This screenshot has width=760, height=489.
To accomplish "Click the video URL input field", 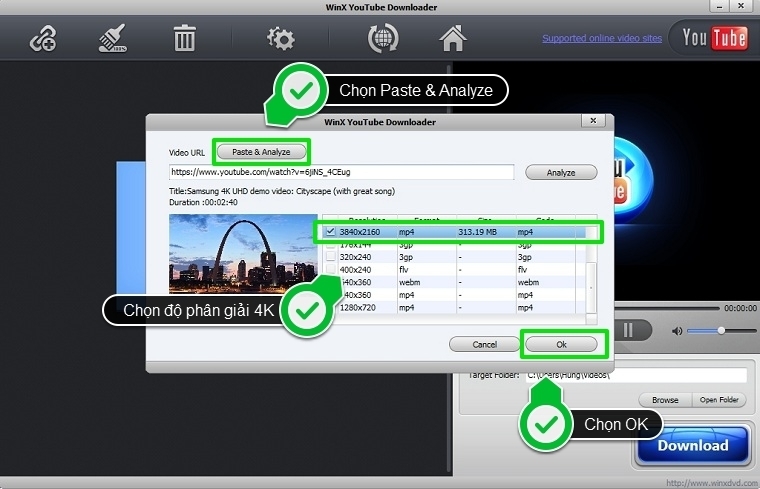I will click(x=340, y=172).
